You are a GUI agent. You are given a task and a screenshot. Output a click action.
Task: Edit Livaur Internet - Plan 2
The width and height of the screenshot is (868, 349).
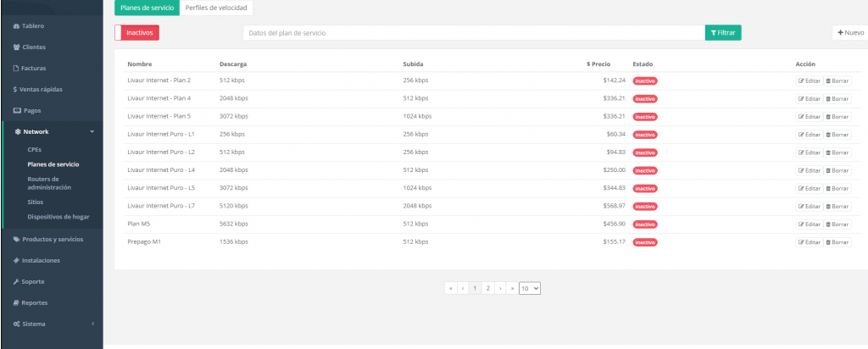click(x=810, y=80)
